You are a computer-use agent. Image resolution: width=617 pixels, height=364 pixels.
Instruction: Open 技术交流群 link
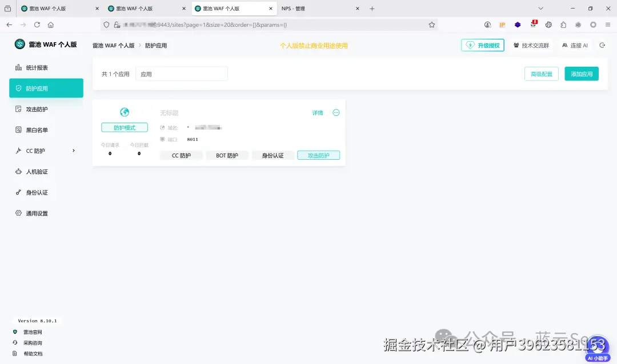tap(531, 45)
